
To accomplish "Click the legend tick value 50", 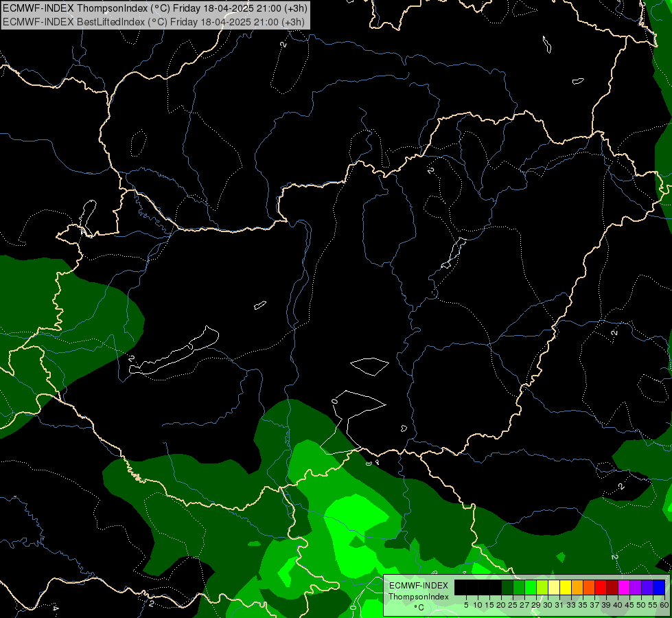I will pyautogui.click(x=641, y=605).
